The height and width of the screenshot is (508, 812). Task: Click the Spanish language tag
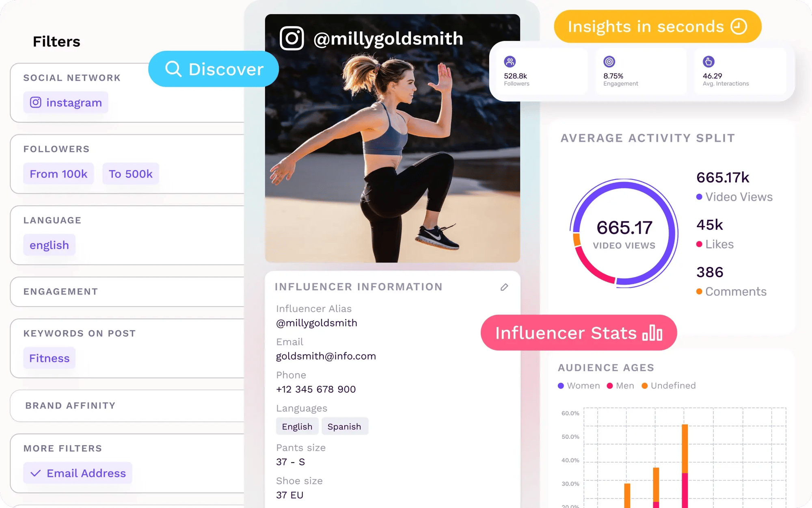pyautogui.click(x=344, y=426)
